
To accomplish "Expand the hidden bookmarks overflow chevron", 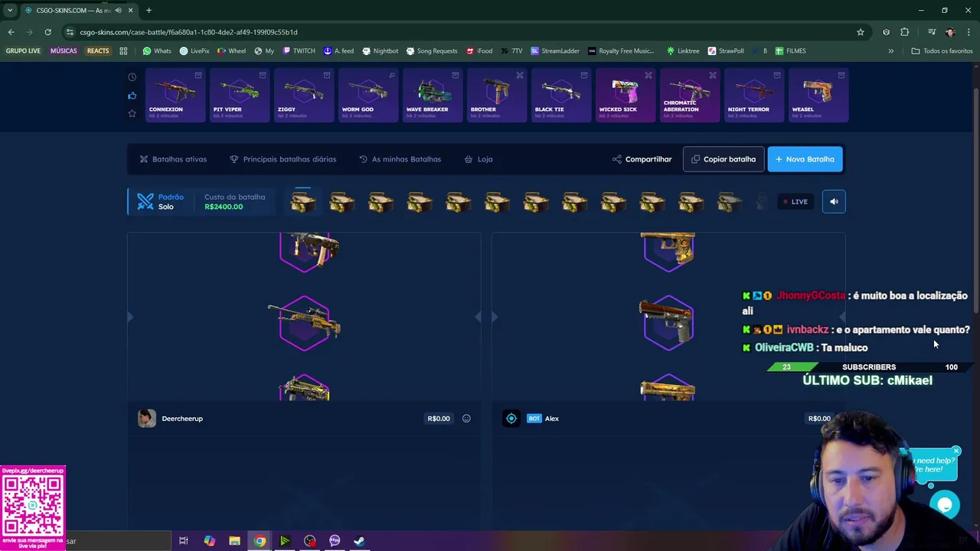I will (890, 51).
